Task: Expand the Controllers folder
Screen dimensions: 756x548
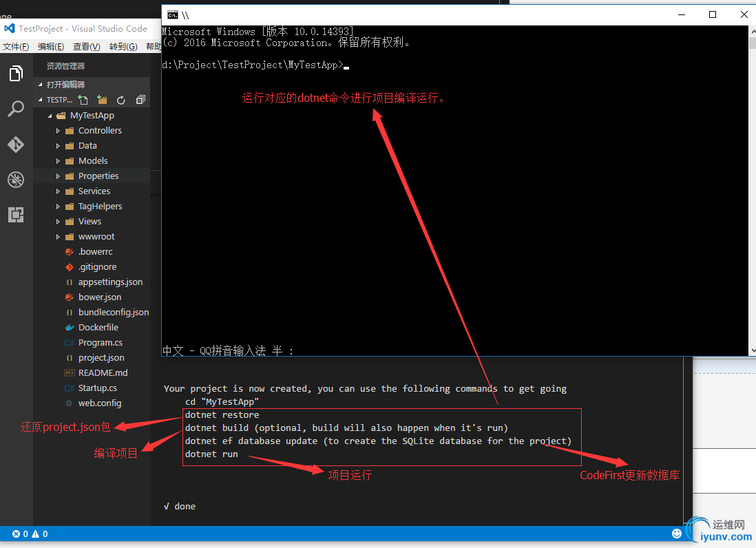Action: (58, 131)
